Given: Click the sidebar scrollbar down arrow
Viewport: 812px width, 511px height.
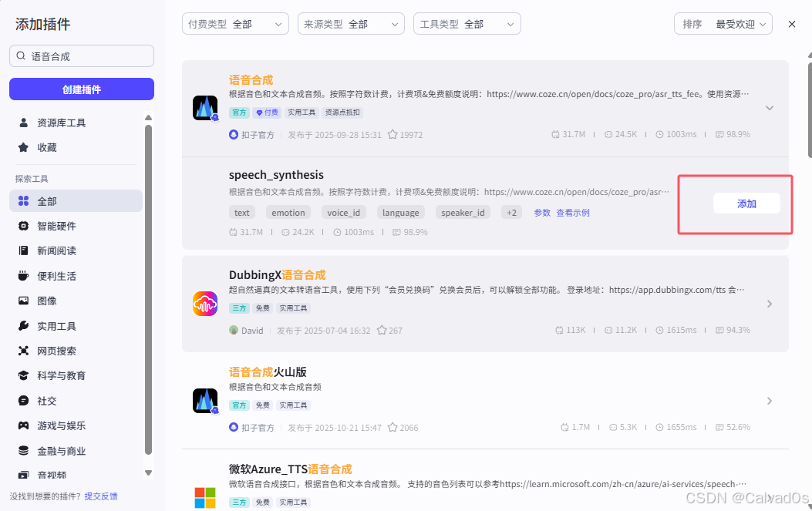Looking at the screenshot, I should coord(149,472).
